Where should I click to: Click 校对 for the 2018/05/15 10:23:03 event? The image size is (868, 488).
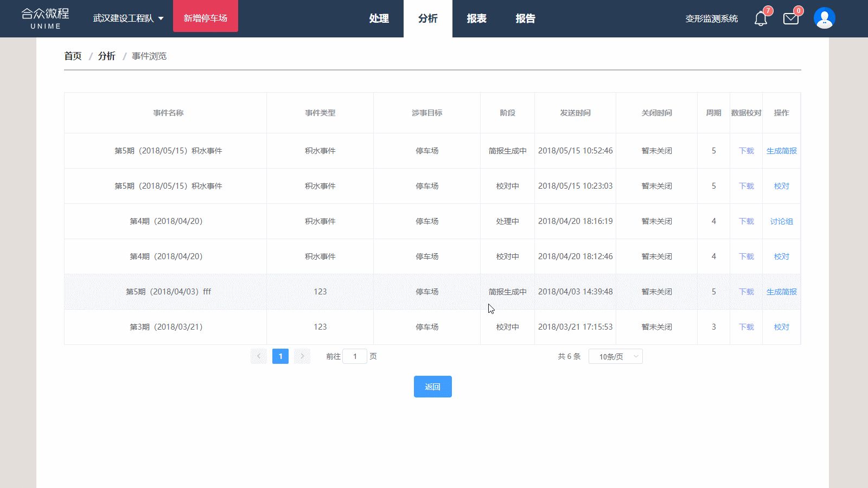pos(781,186)
